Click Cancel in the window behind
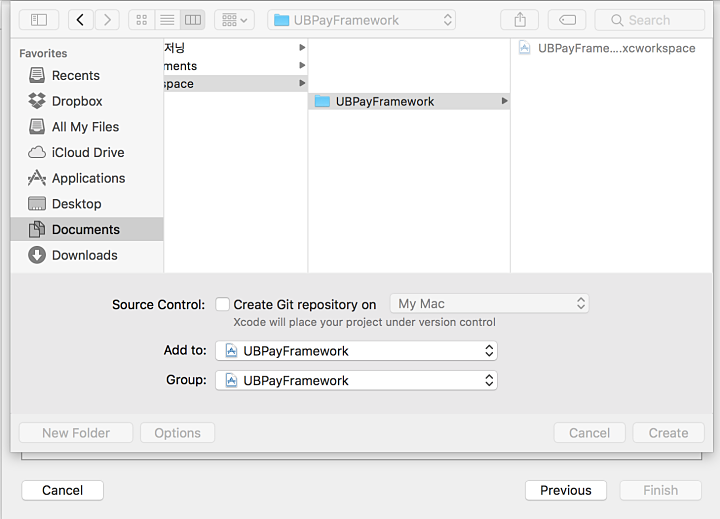Viewport: 720px width, 519px height. click(x=62, y=491)
